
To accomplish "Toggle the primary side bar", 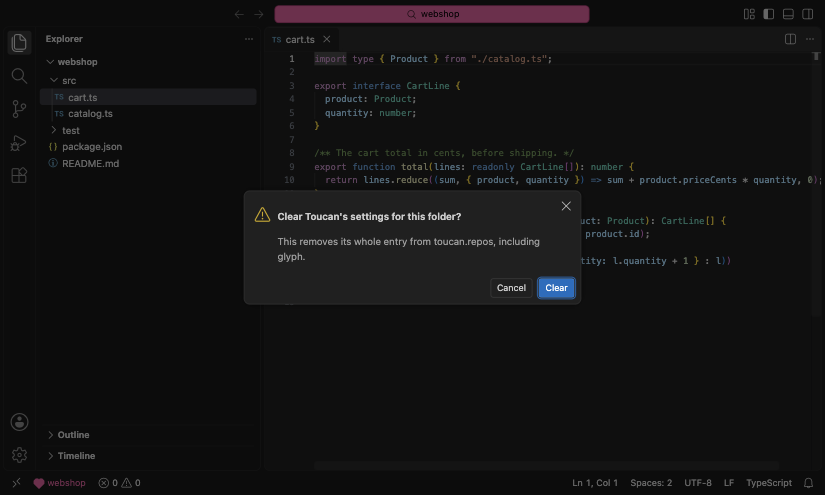I will click(x=769, y=14).
